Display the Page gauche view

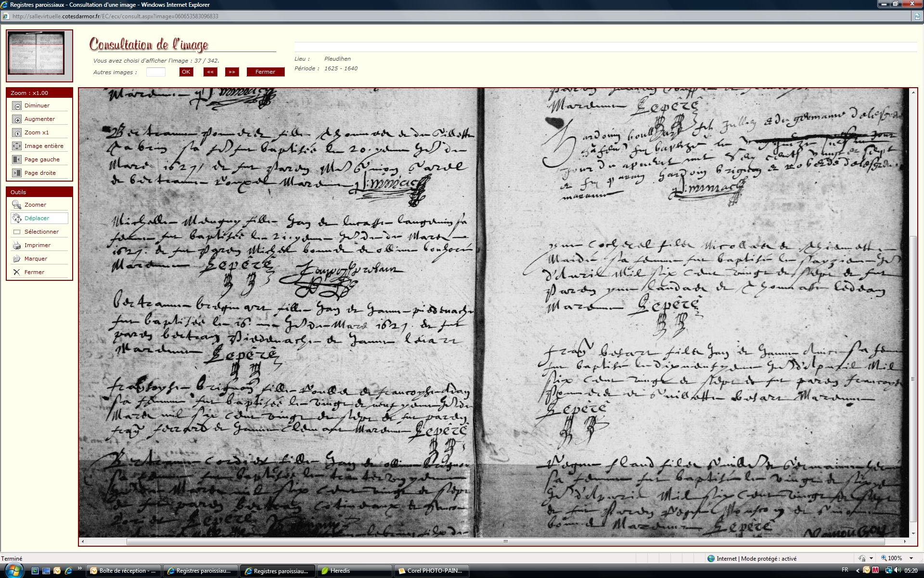pyautogui.click(x=17, y=159)
